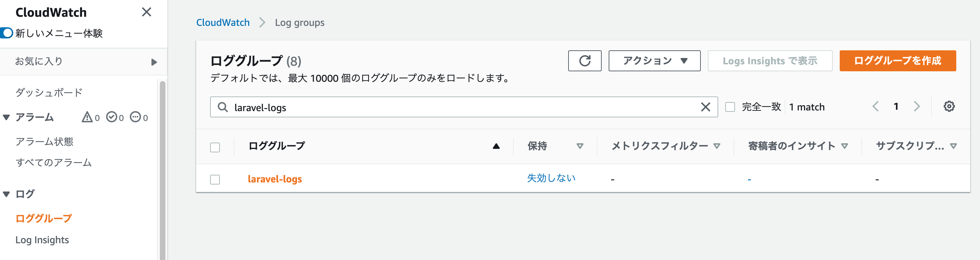This screenshot has height=260, width=980.
Task: Click the refresh log groups icon
Action: pos(584,61)
